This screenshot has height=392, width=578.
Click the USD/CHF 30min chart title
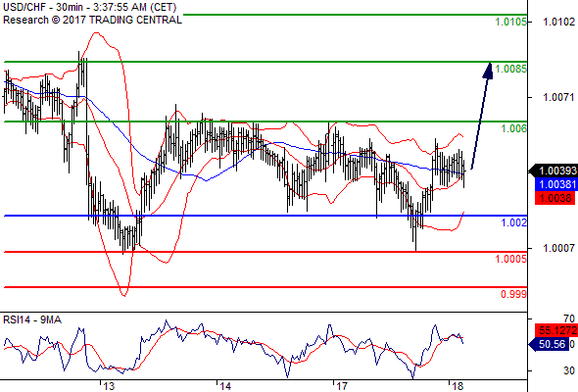coord(89,7)
